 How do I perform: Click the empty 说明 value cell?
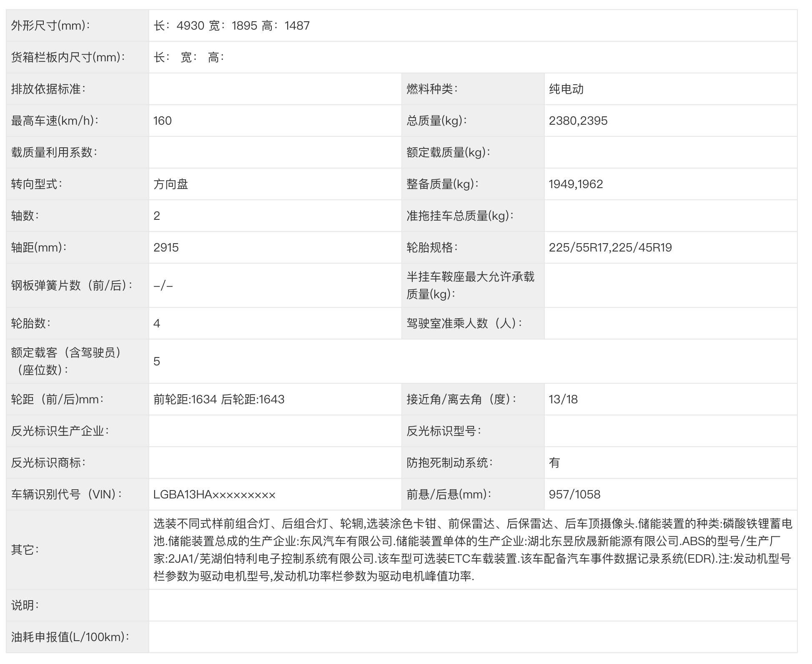coord(472,606)
